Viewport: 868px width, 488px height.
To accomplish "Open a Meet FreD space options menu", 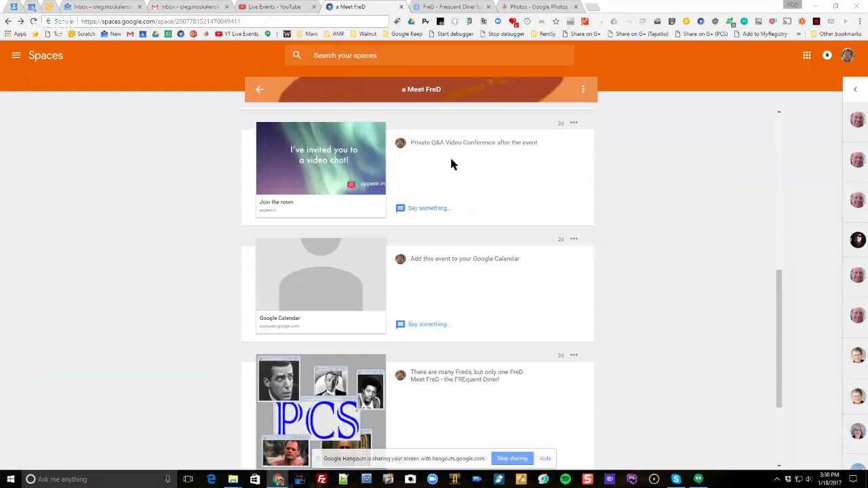I will 583,89.
